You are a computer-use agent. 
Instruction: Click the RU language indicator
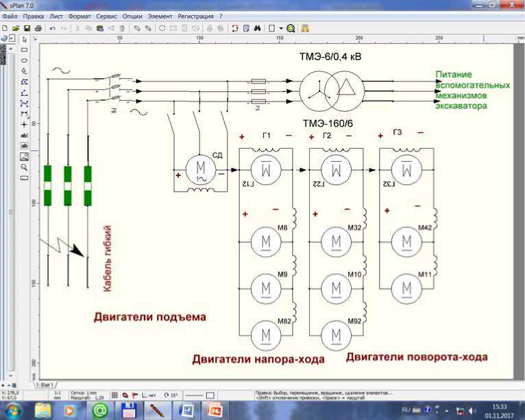pos(406,410)
